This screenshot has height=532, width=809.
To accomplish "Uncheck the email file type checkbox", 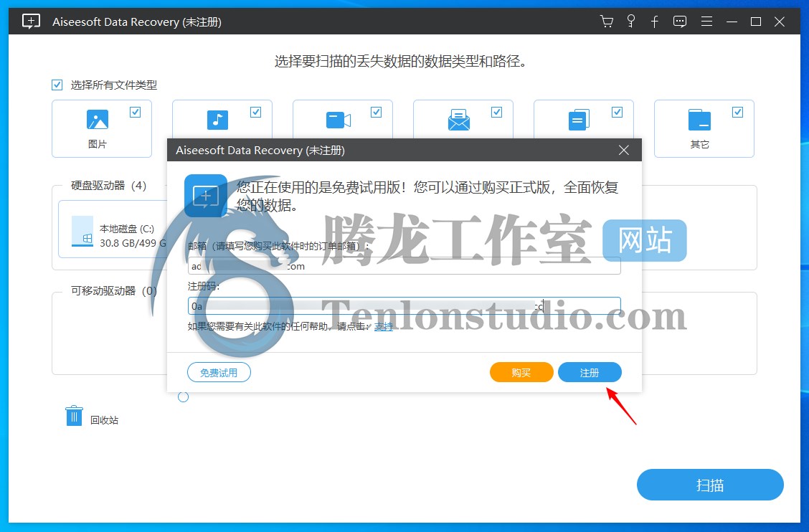I will (496, 112).
